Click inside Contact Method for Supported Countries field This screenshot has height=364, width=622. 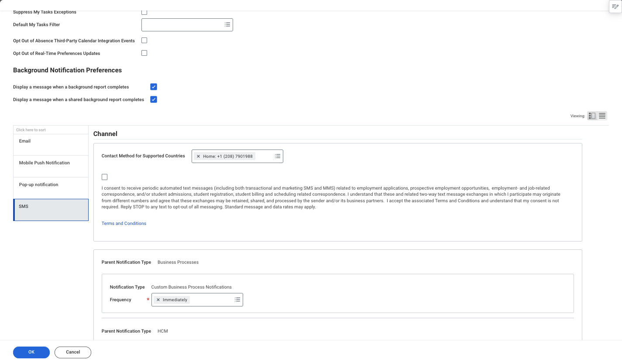[x=237, y=156]
